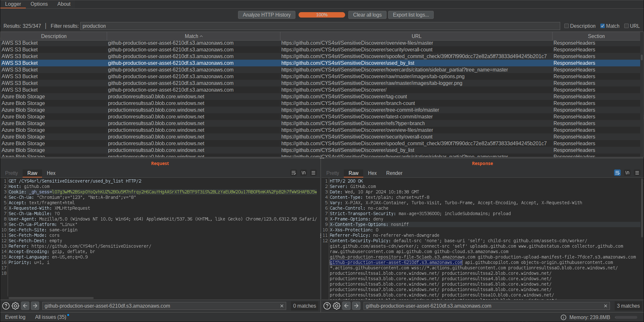Go to next match in Response search
The image size is (644, 322).
coord(356,306)
